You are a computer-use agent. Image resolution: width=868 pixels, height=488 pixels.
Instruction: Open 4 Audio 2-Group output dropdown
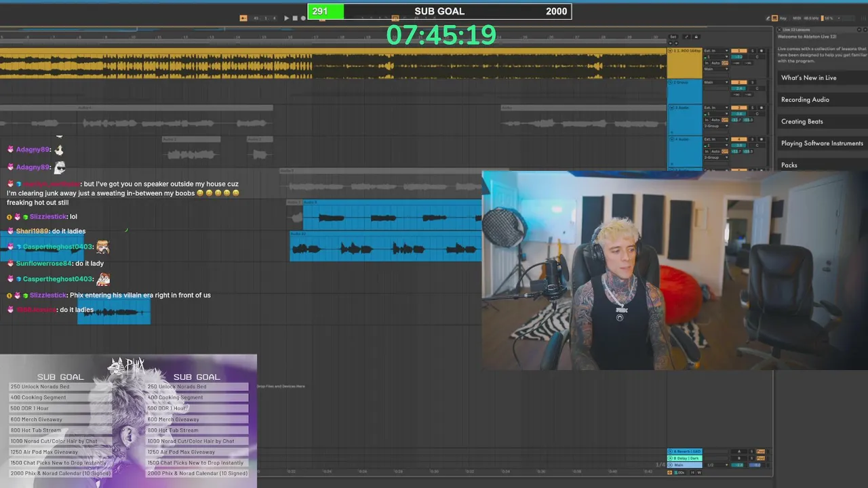[716, 157]
